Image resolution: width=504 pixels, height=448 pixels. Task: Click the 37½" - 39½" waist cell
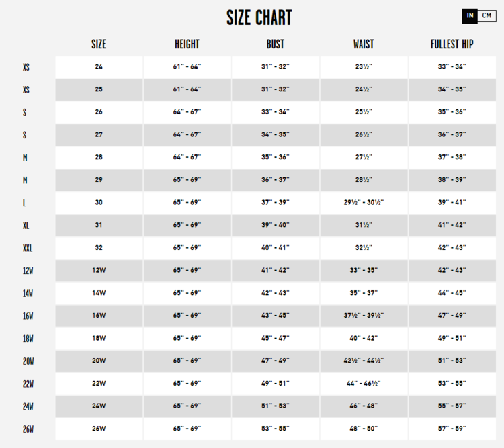pos(364,315)
